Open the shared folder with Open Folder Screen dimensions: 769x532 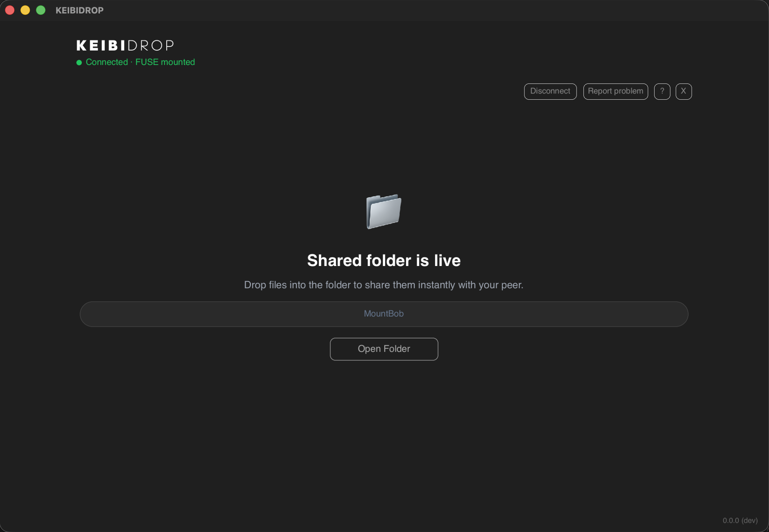[x=384, y=349]
